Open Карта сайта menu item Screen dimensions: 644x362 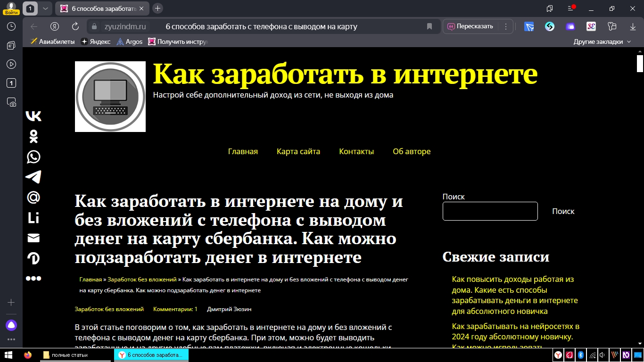[x=298, y=151]
